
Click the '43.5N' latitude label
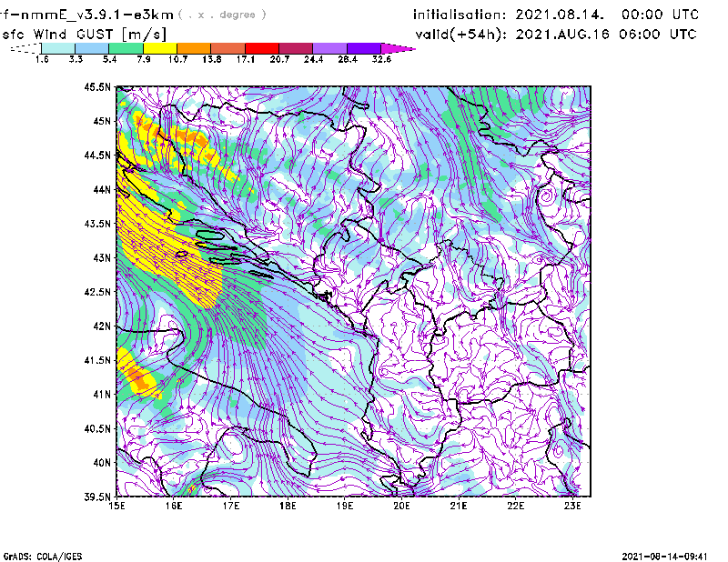coord(97,224)
